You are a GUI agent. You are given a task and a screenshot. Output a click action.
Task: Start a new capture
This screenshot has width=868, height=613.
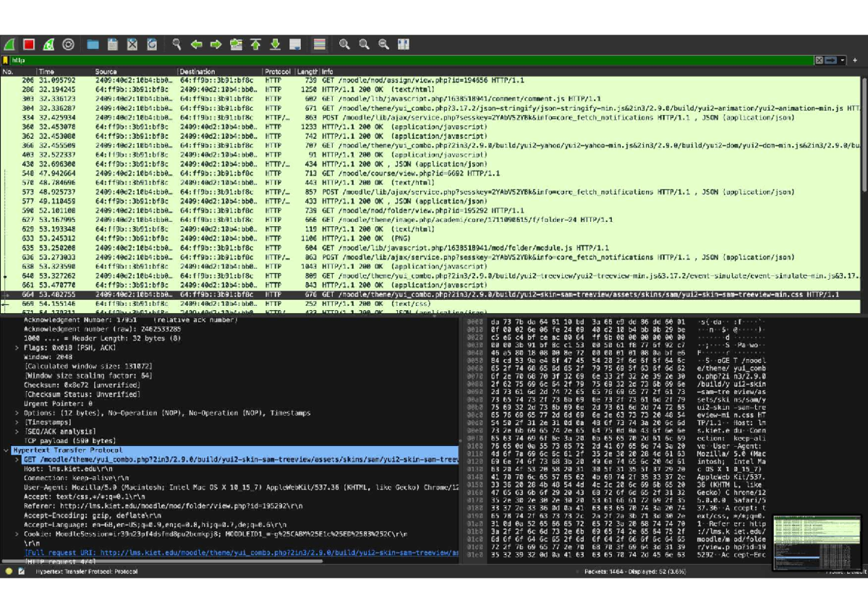(x=11, y=44)
